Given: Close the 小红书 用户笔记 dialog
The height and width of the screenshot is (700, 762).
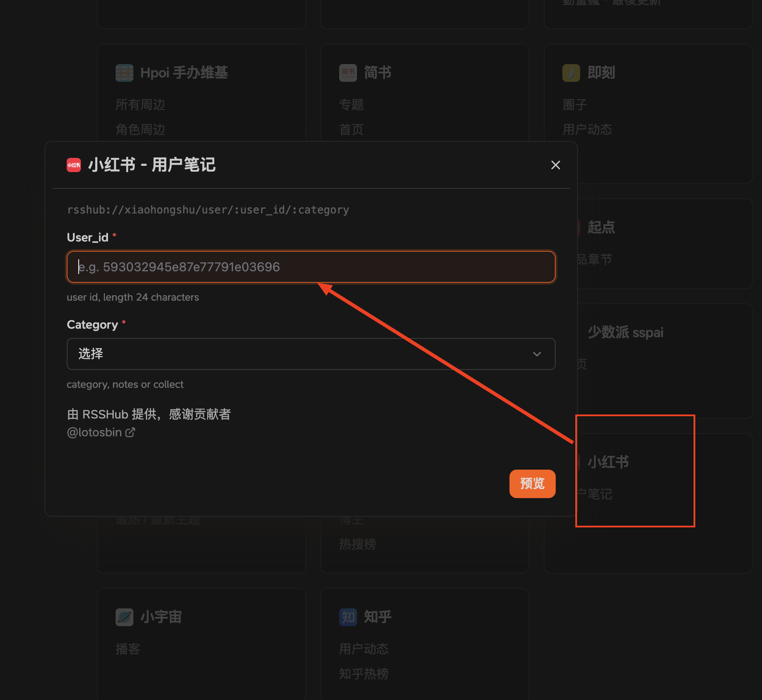Looking at the screenshot, I should pyautogui.click(x=555, y=165).
